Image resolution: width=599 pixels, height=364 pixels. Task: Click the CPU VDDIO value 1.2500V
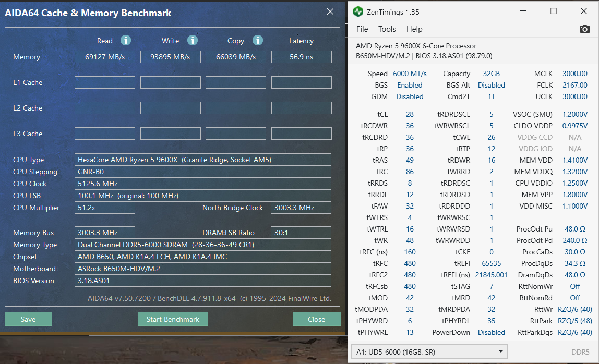coord(574,183)
